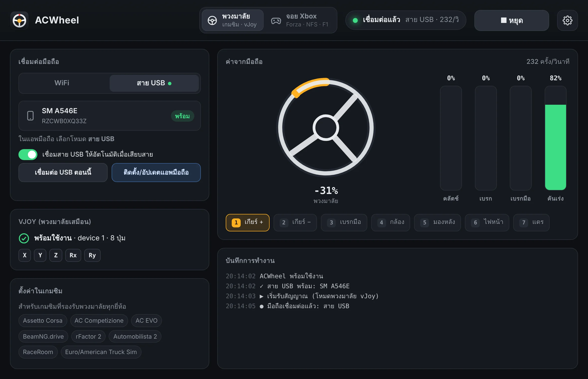Select the WiFi connection tab
This screenshot has height=379, width=588.
[62, 83]
